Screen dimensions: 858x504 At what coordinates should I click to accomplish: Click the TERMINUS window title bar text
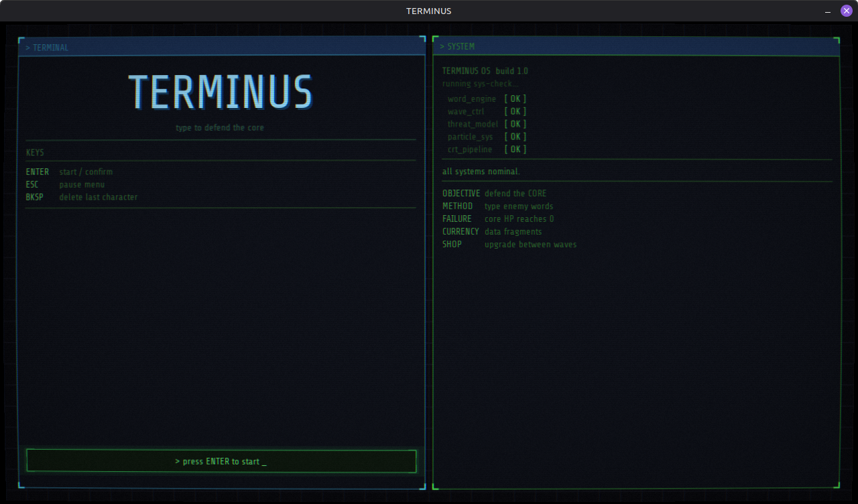429,11
